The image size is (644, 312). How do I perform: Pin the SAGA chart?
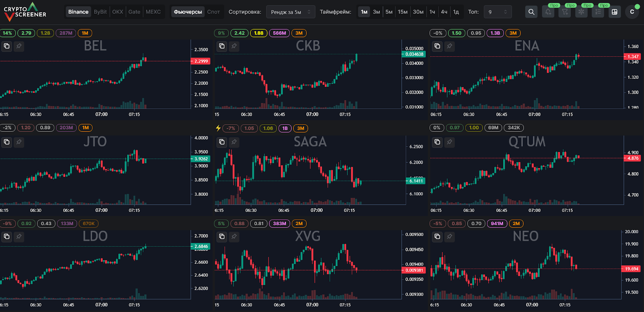234,142
